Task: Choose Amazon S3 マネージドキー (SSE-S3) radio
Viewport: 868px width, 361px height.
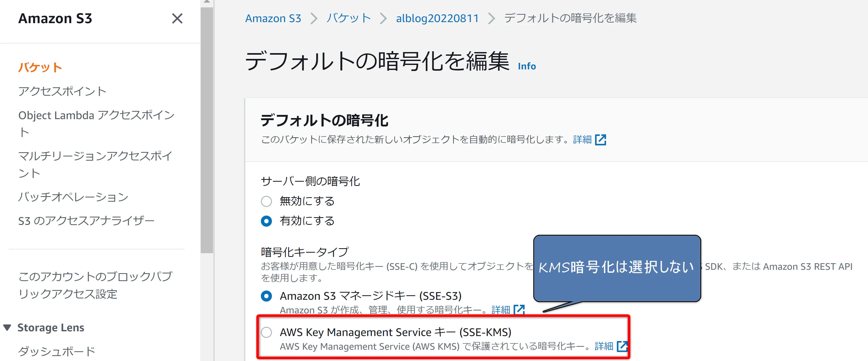Action: [266, 296]
